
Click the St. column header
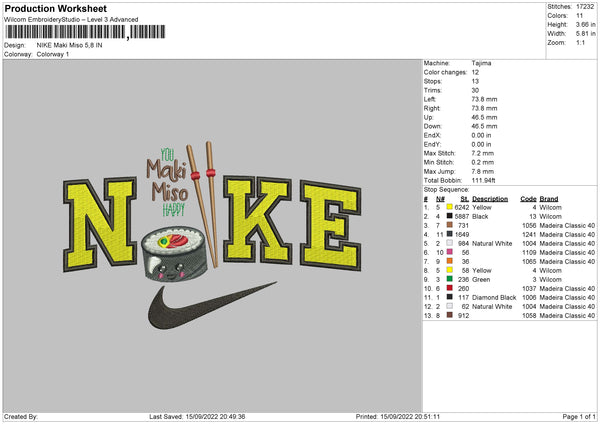[x=465, y=199]
